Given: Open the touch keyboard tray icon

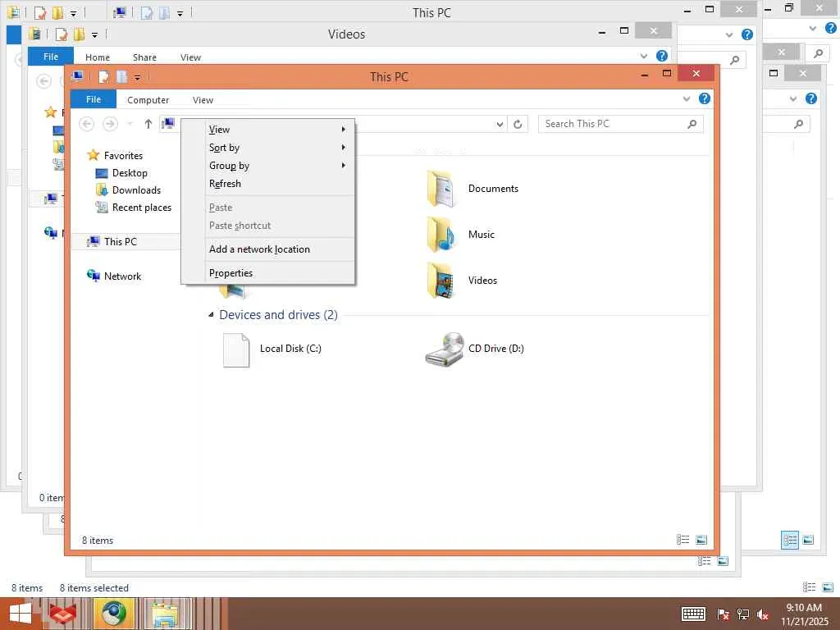Looking at the screenshot, I should pyautogui.click(x=693, y=614).
